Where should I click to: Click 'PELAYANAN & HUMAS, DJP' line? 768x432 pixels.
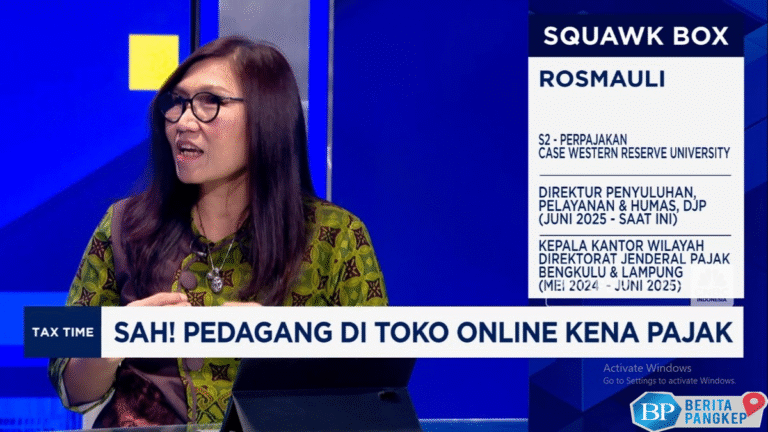click(x=622, y=205)
